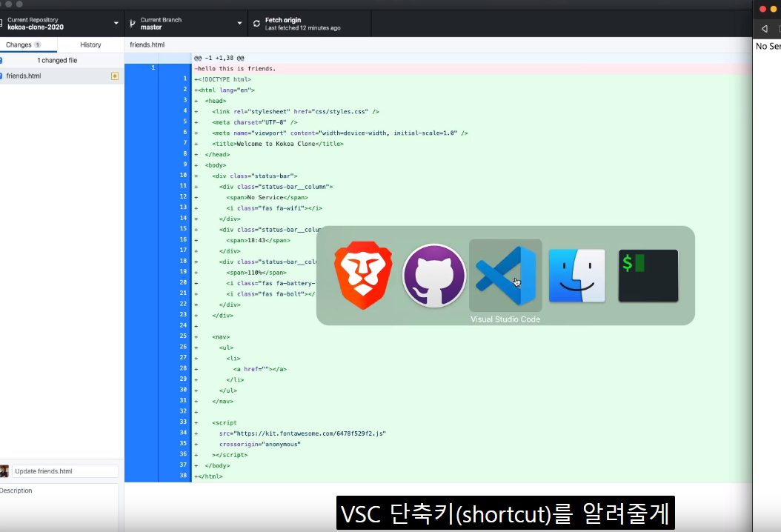Click the friends.html diff header path

point(147,45)
